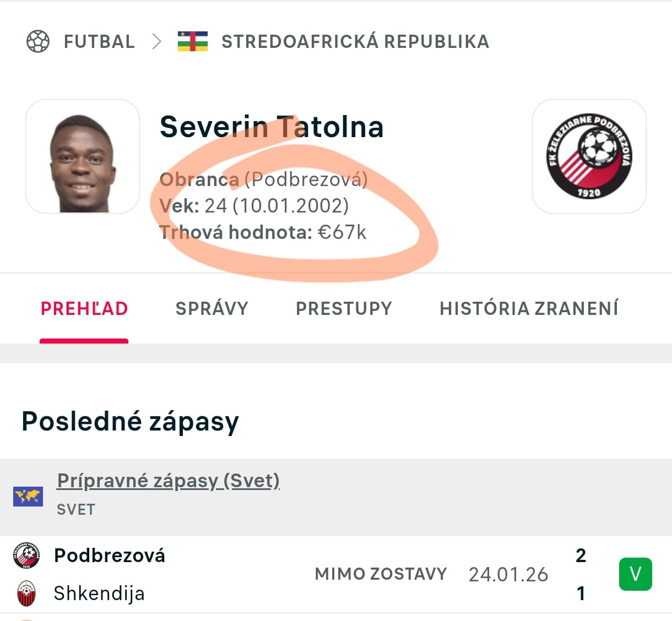
Task: Click Podbrezová small crest in match row
Action: (26, 555)
